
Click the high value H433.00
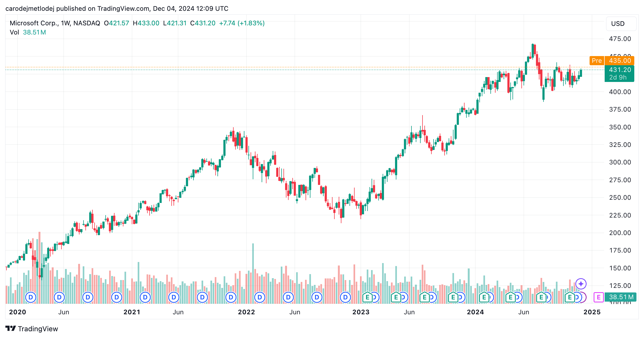point(146,23)
